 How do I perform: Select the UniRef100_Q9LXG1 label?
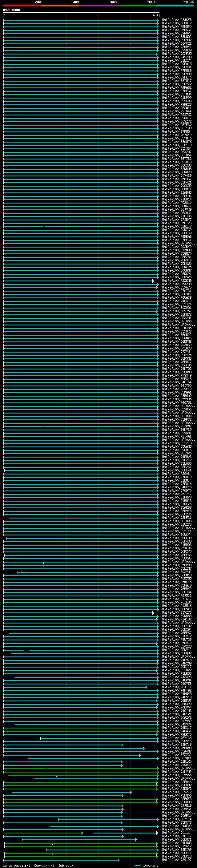[x=177, y=67]
